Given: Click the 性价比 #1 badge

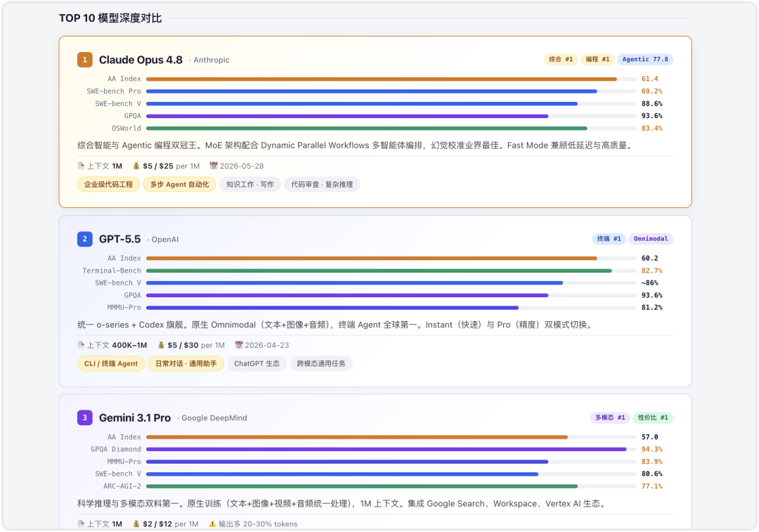Looking at the screenshot, I should tap(652, 417).
